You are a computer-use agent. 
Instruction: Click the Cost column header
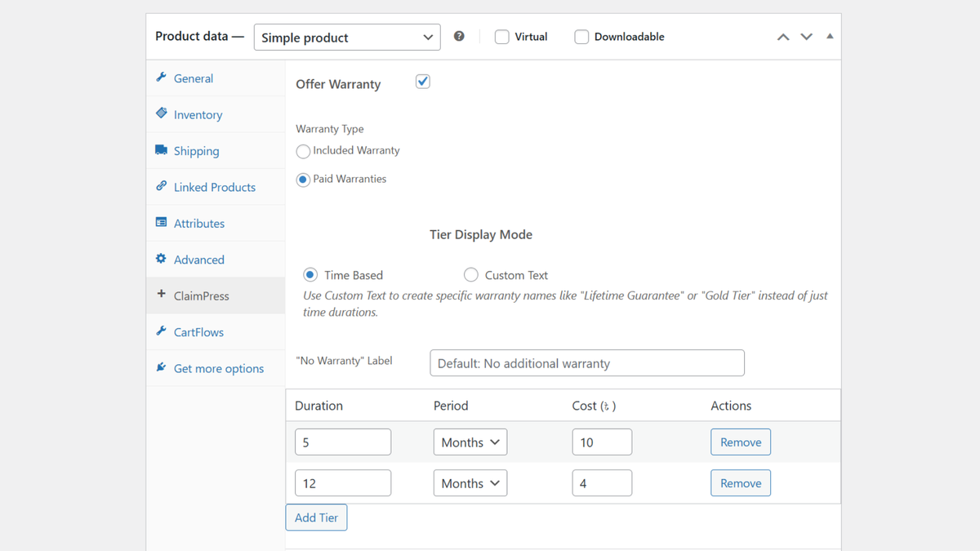click(594, 406)
